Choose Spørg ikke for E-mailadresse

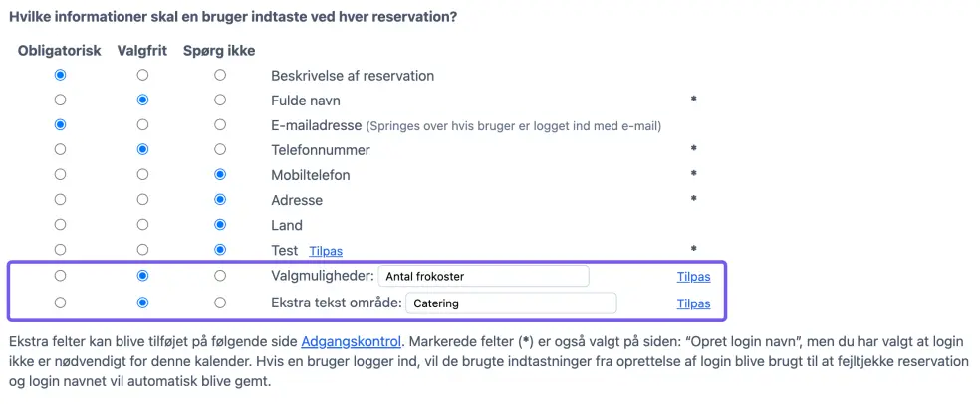pyautogui.click(x=220, y=125)
